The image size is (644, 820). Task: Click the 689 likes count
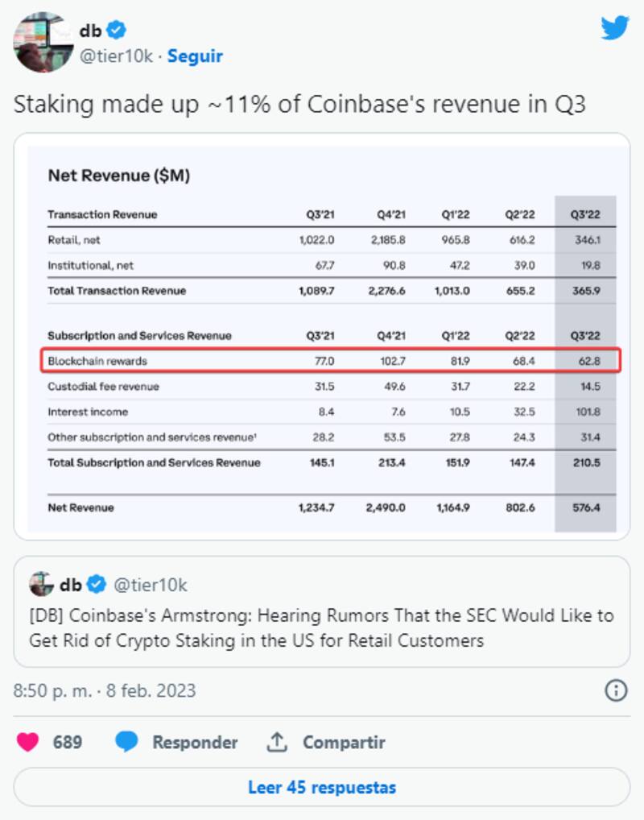point(68,742)
